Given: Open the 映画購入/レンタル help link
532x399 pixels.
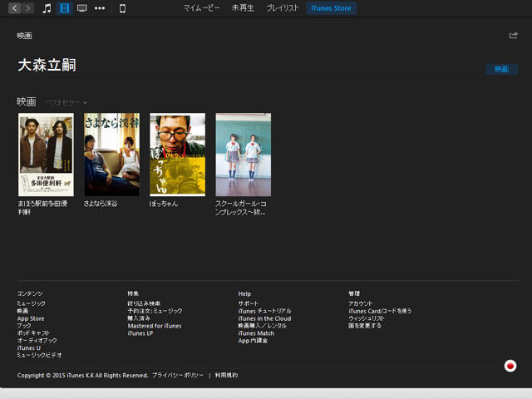Looking at the screenshot, I should pos(263,326).
